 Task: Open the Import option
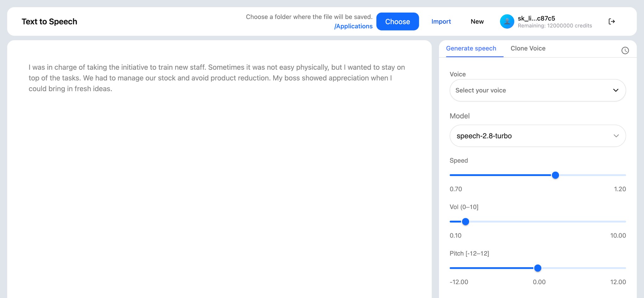tap(441, 21)
